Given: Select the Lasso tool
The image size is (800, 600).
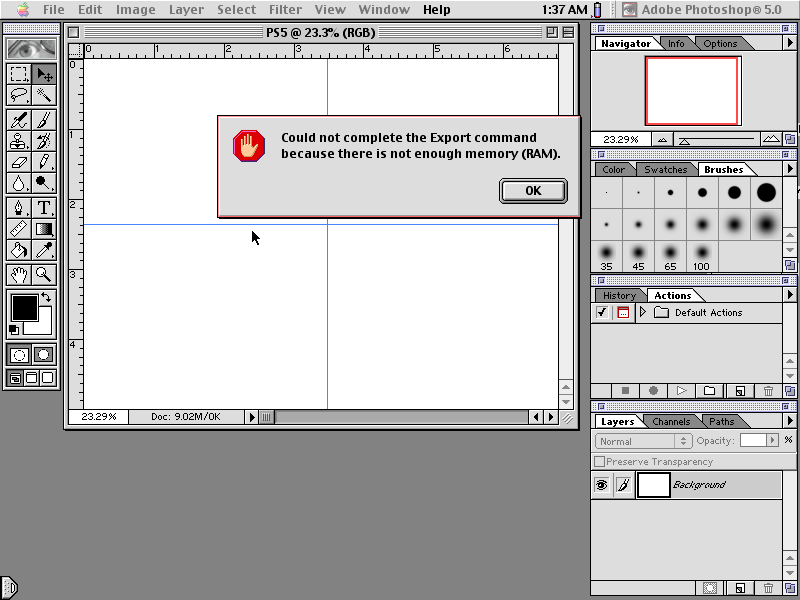Looking at the screenshot, I should 19,95.
